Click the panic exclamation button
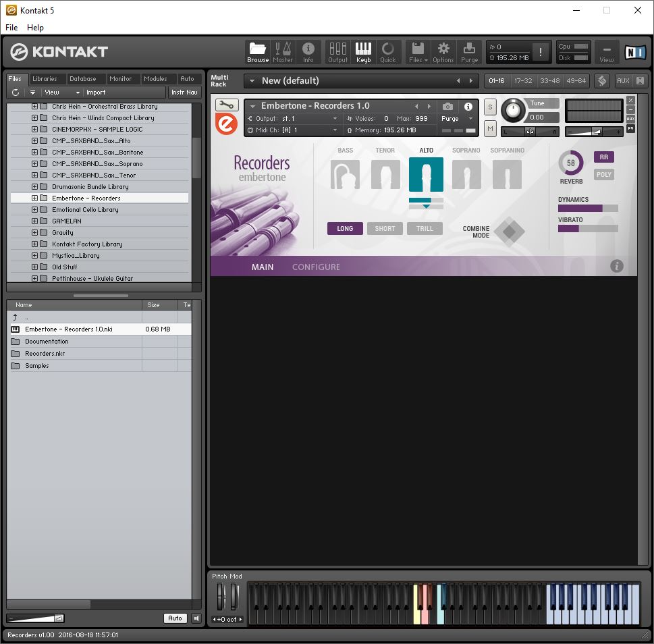 [541, 52]
